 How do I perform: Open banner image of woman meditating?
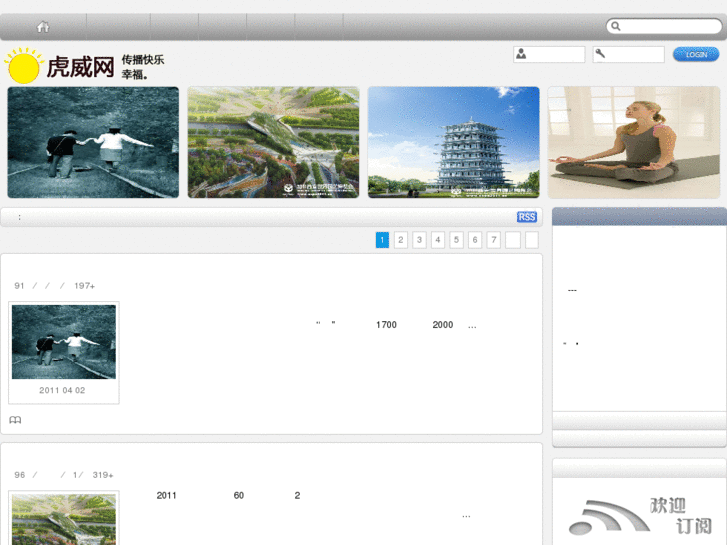coord(634,142)
